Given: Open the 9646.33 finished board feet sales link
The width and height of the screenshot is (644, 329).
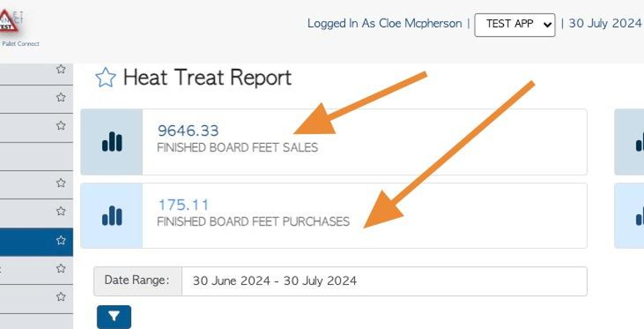Looking at the screenshot, I should point(188,131).
